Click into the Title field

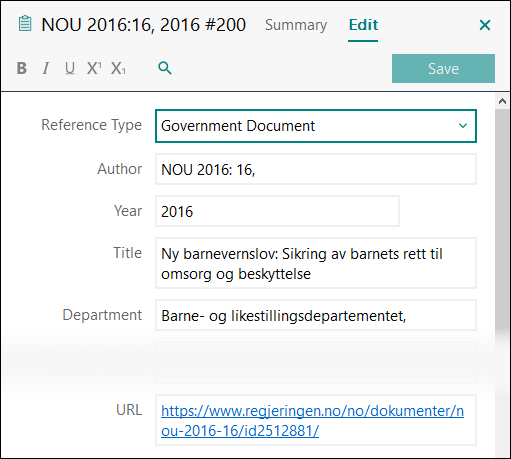click(316, 263)
